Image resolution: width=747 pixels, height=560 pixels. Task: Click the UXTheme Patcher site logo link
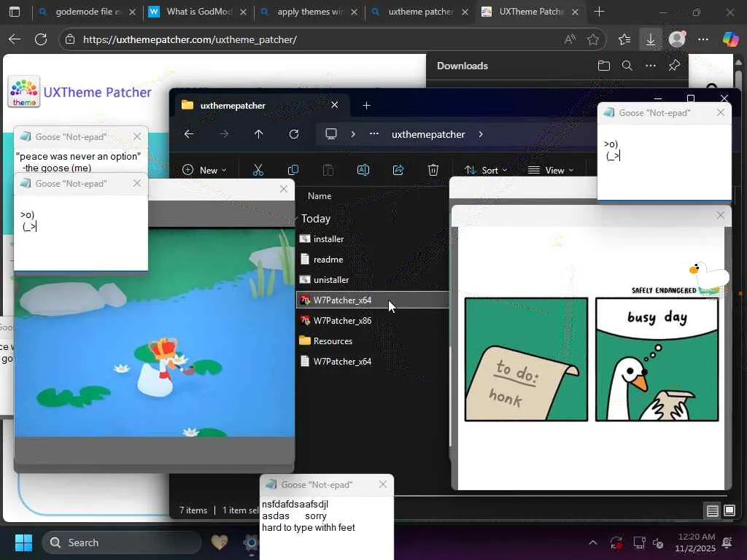[80, 92]
